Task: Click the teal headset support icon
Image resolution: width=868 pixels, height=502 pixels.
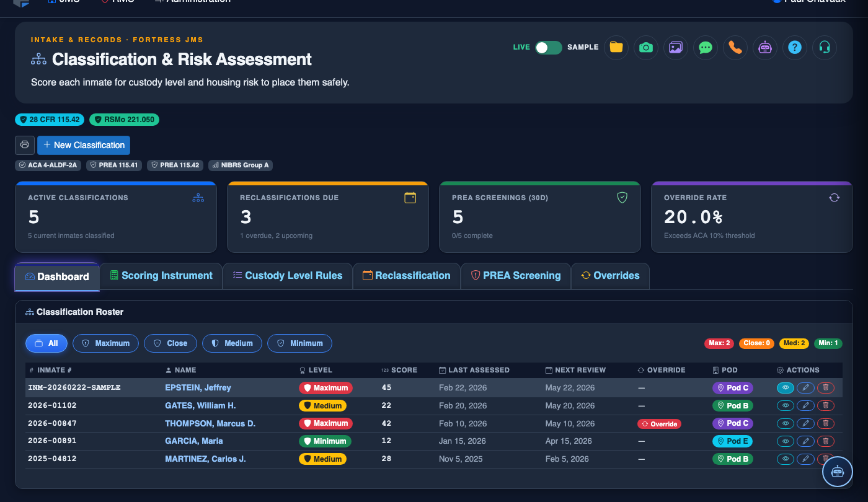Action: (824, 48)
